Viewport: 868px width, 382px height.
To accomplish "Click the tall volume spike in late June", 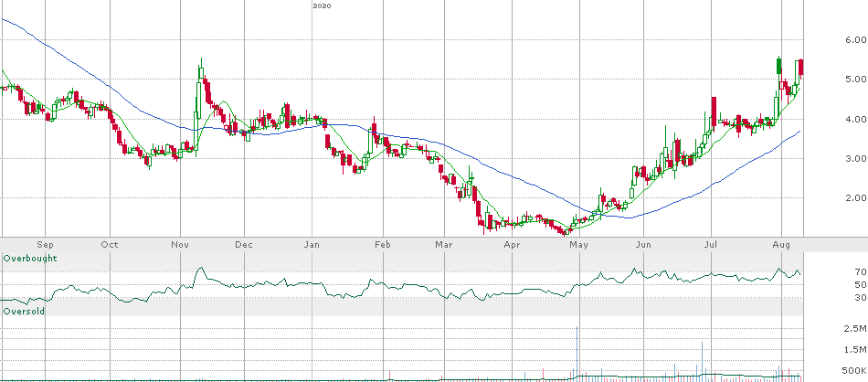I will point(702,361).
